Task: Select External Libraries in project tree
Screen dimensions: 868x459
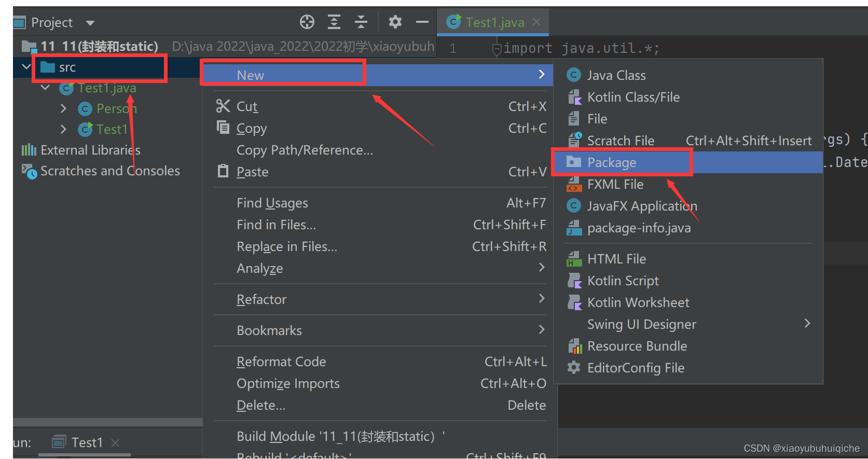Action: (81, 150)
